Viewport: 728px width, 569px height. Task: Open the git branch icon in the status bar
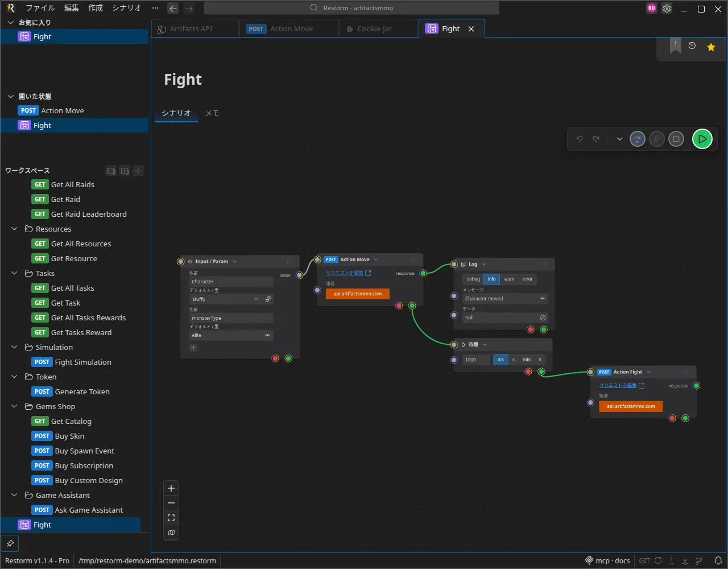pyautogui.click(x=699, y=560)
